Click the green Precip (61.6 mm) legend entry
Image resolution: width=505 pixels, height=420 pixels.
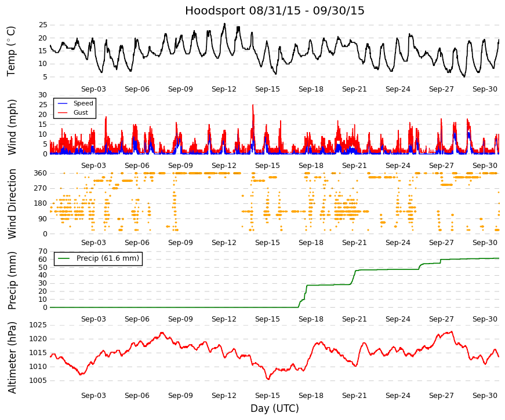tap(98, 258)
